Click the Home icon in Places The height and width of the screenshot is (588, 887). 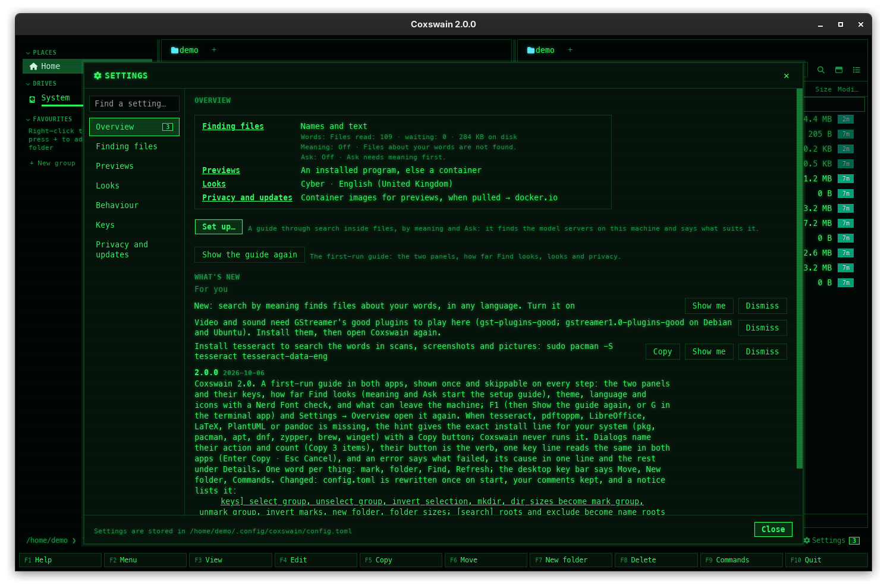pyautogui.click(x=33, y=67)
